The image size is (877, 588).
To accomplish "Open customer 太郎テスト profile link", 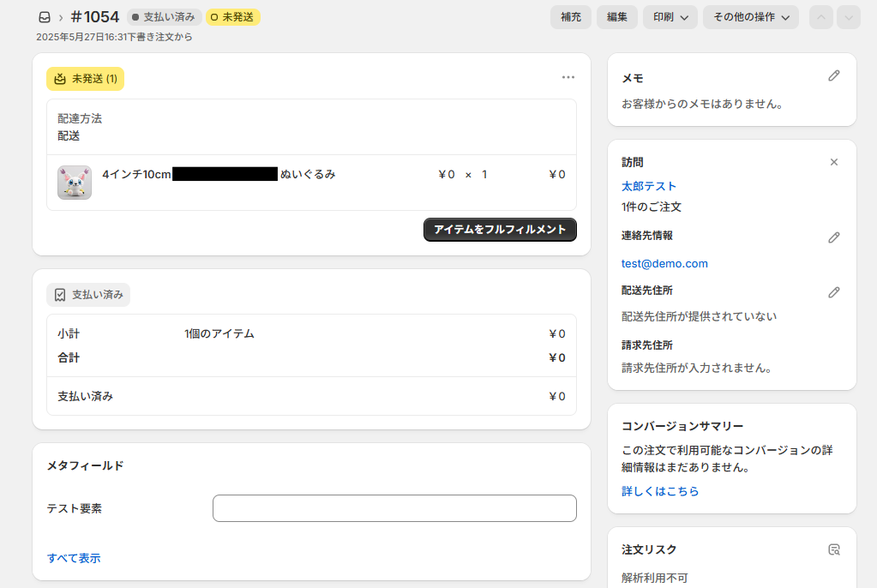I will coord(649,186).
